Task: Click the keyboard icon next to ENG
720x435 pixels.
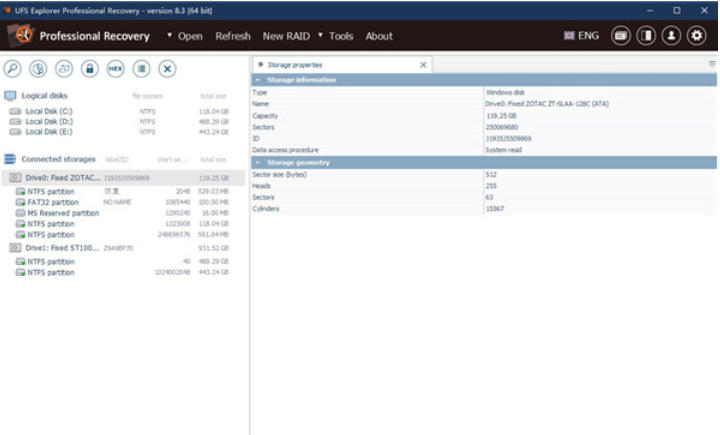Action: tap(620, 36)
